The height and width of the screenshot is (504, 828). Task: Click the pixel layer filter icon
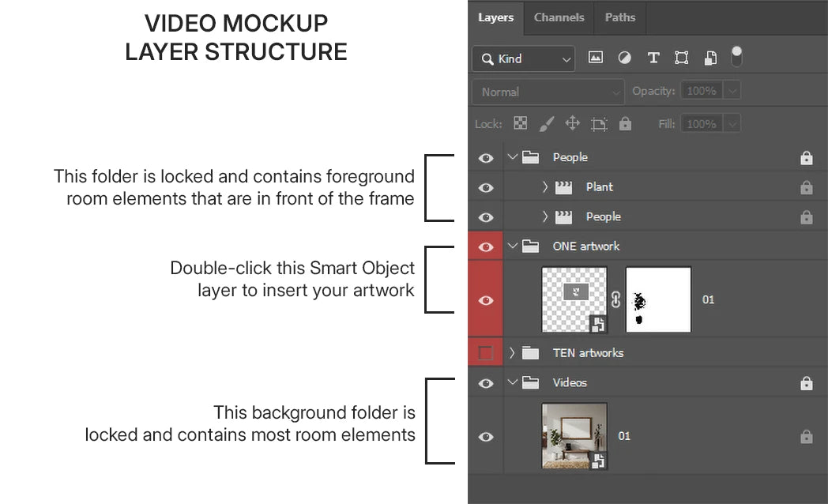point(596,58)
